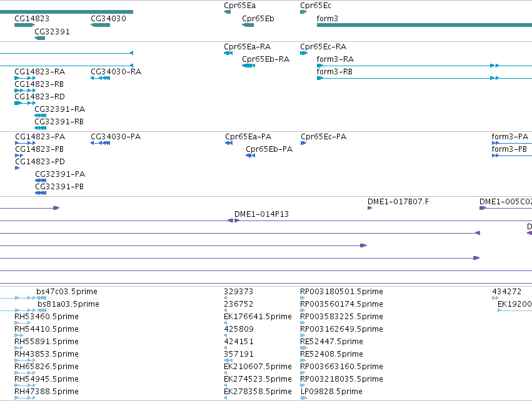Click the CG32391-PA protein label
The width and height of the screenshot is (532, 401).
60,174
